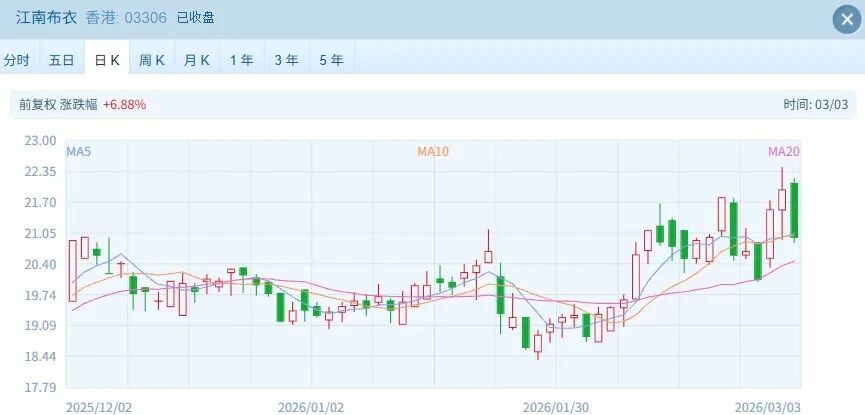The image size is (865, 415).
Task: Click the 17.79 price axis label
Action: [40, 387]
